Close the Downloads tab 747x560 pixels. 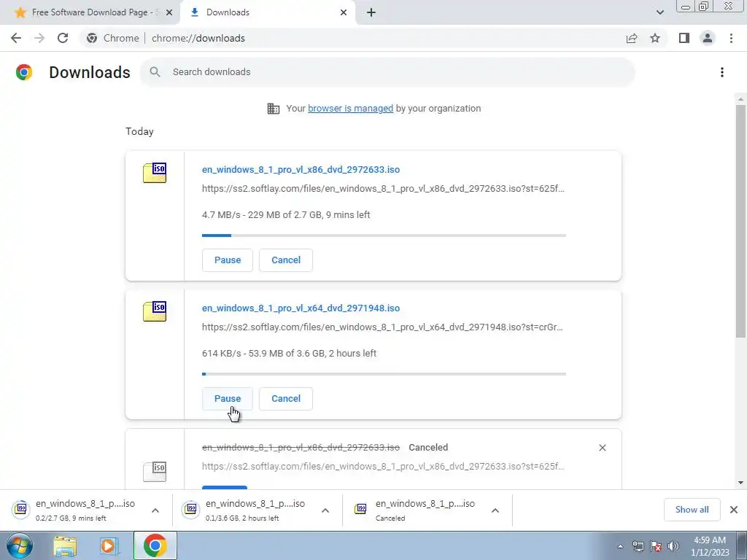point(344,12)
